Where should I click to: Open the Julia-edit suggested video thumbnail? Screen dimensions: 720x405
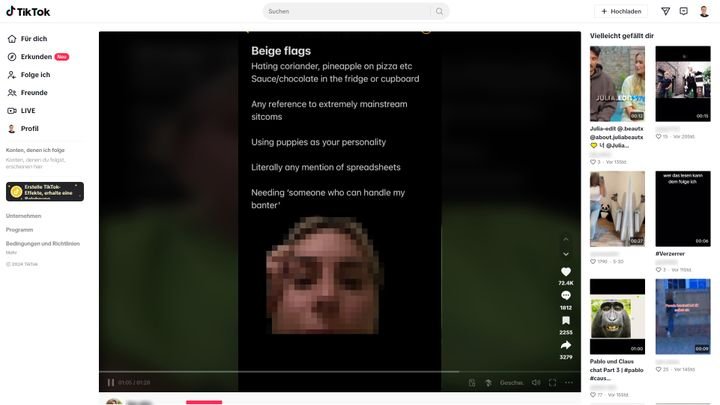click(x=617, y=84)
